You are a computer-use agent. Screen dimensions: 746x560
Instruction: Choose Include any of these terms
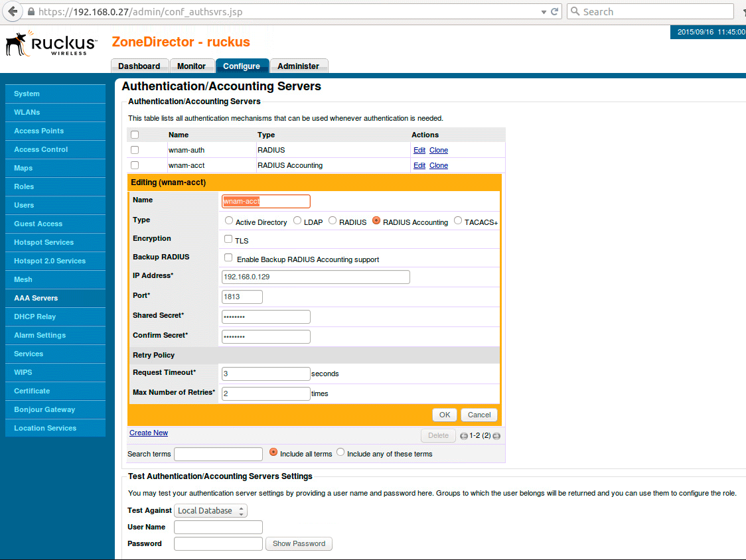coord(340,453)
